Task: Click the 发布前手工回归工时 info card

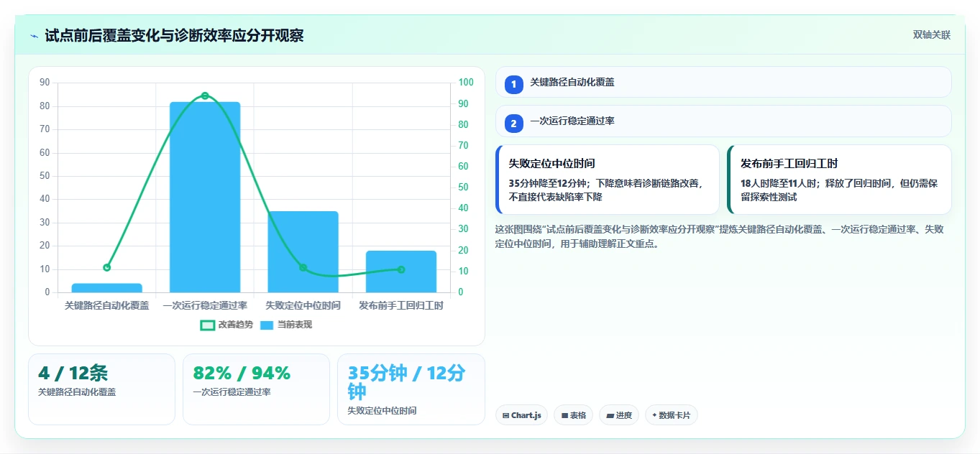Action: 839,180
